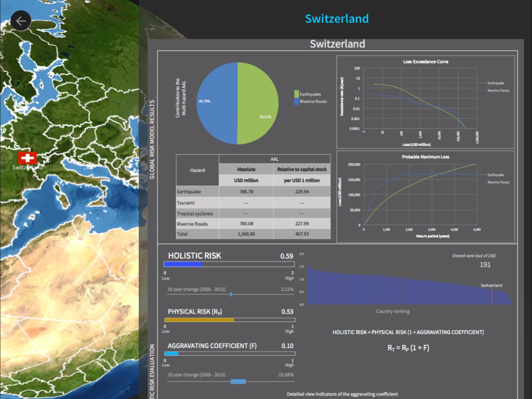Viewport: 532px width, 399px height.
Task: Click the Earthquake legend swatch beside the pie chart
Action: click(297, 94)
